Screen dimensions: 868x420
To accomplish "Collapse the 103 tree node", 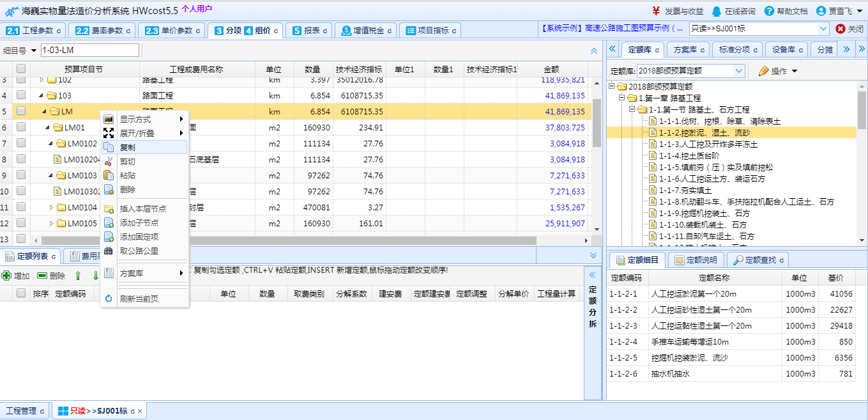I will [41, 95].
